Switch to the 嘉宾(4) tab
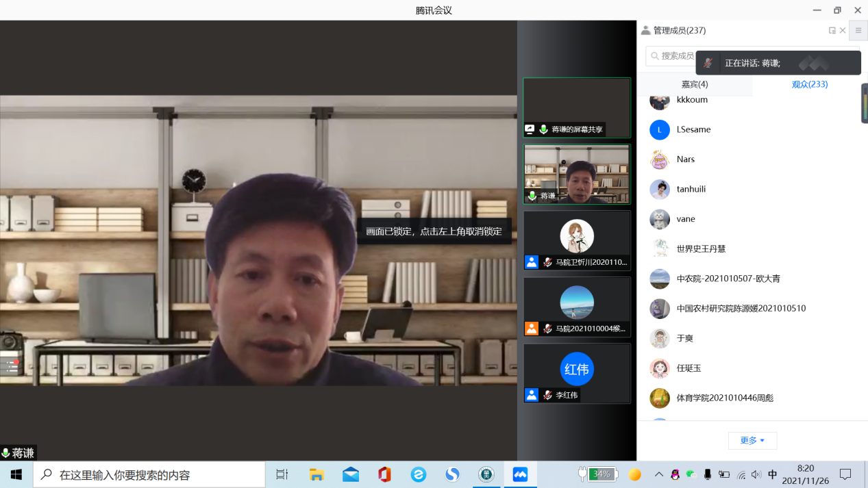Screen dimensions: 868x488 pos(694,84)
